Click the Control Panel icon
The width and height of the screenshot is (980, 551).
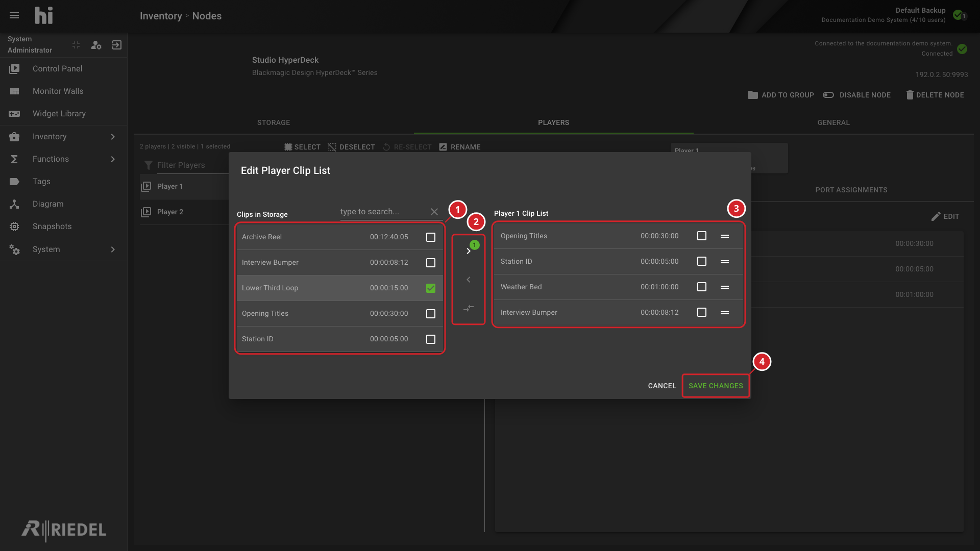point(14,68)
